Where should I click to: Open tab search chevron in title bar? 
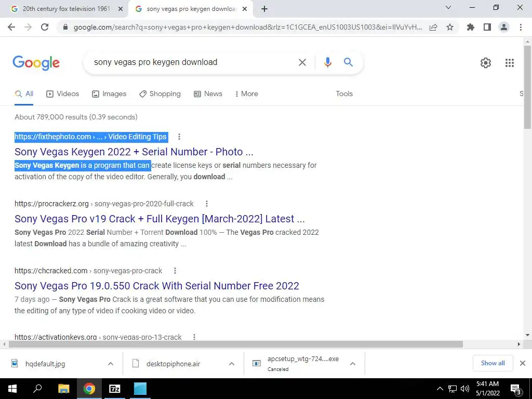coord(448,7)
